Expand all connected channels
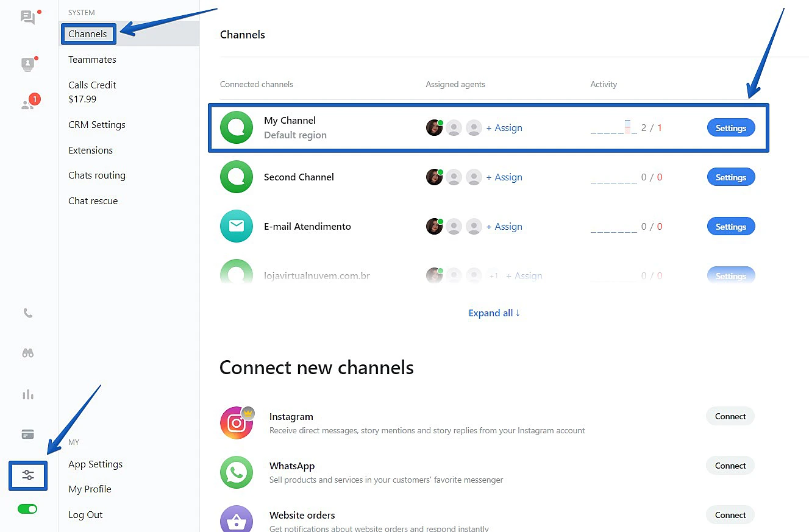The height and width of the screenshot is (532, 809). [494, 313]
